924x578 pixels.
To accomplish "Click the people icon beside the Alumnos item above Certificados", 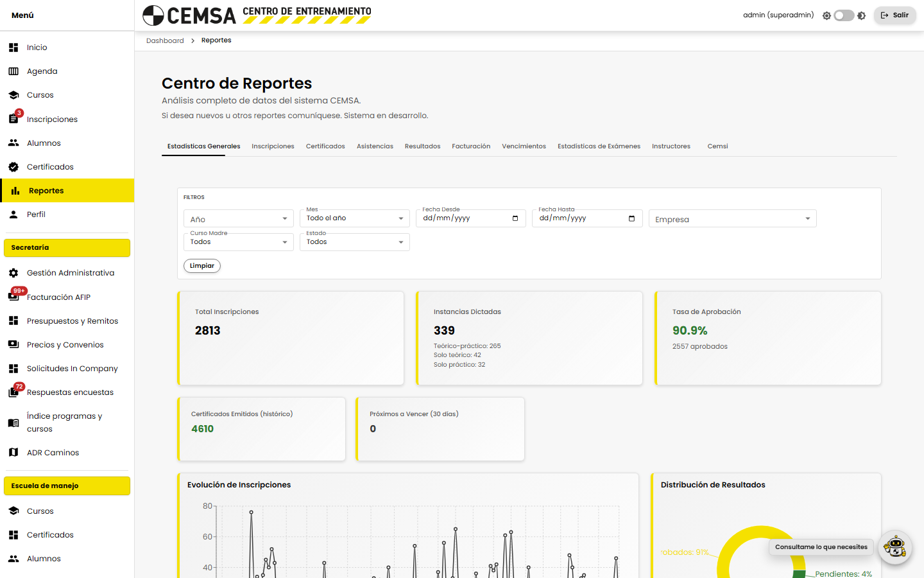I will [x=13, y=143].
